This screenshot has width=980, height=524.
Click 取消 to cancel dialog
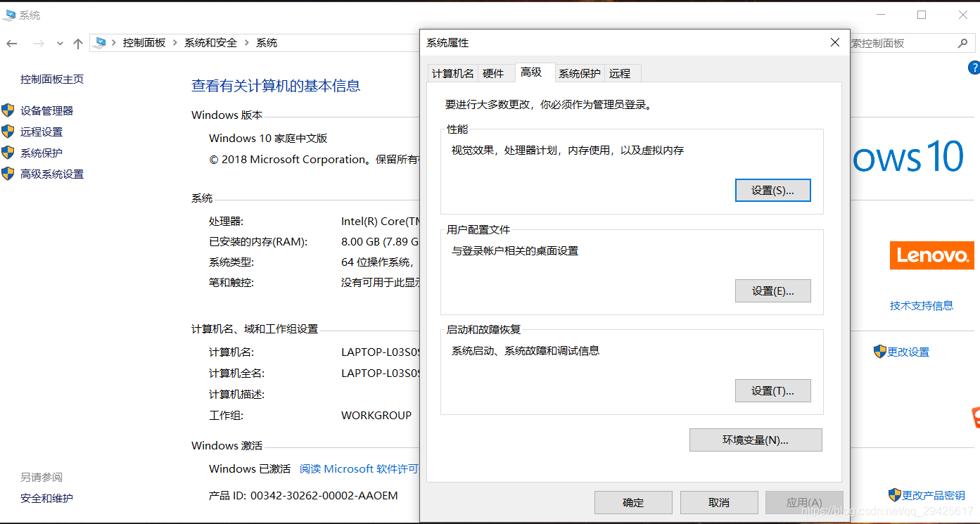[x=719, y=502]
